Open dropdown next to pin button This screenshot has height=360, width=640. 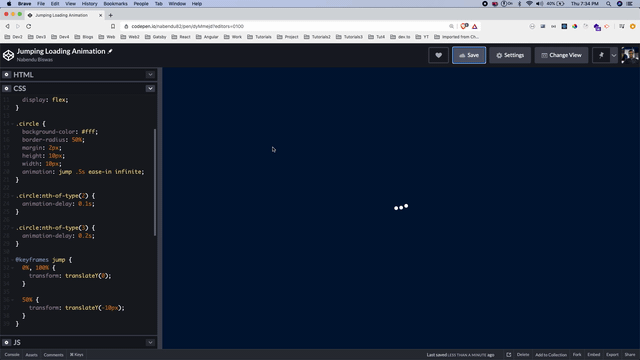click(613, 55)
